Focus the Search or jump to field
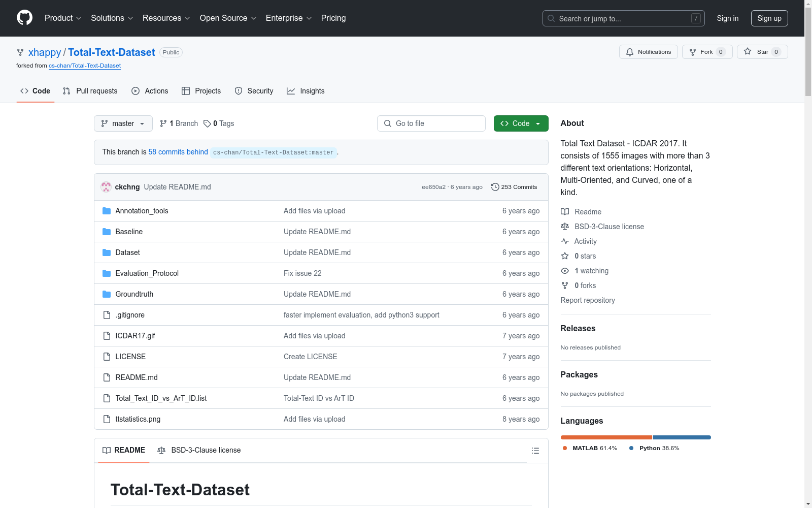Image resolution: width=812 pixels, height=508 pixels. coord(624,18)
